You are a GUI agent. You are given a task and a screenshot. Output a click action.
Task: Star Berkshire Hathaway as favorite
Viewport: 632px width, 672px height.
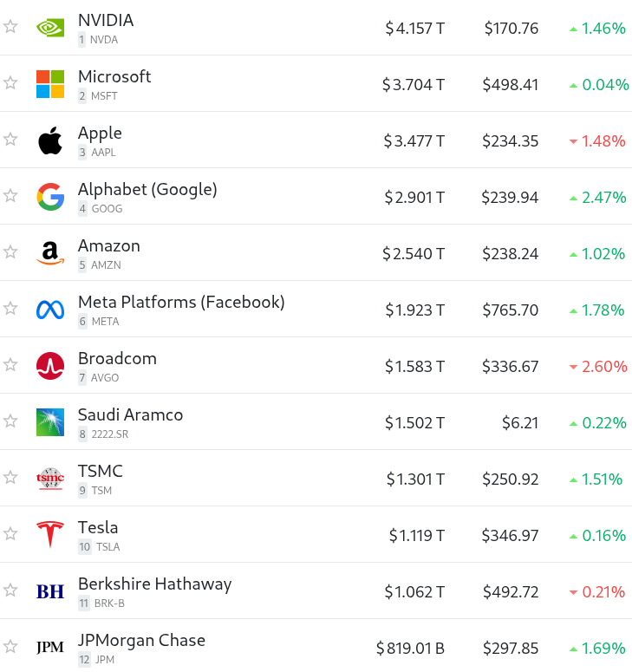[10, 590]
